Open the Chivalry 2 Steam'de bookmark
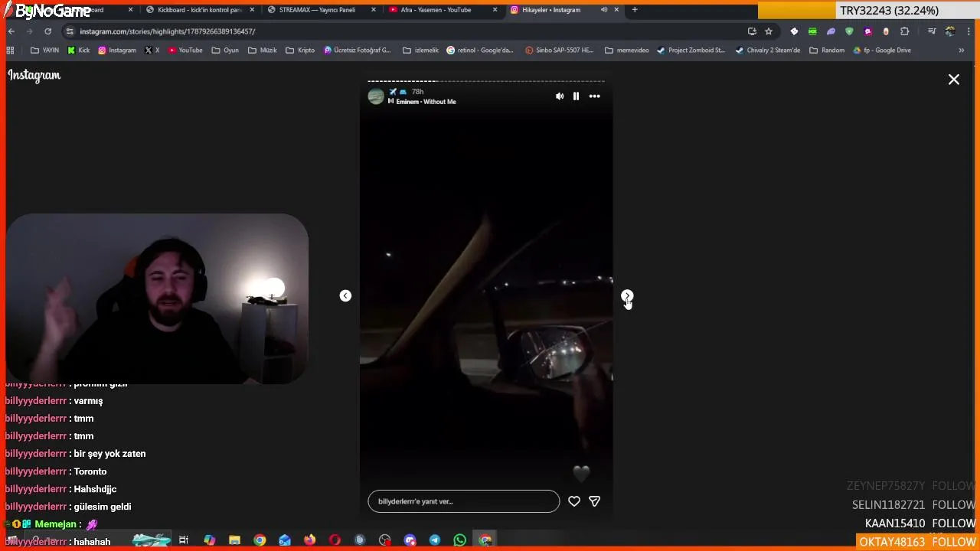Viewport: 980px width, 551px height. pyautogui.click(x=768, y=51)
